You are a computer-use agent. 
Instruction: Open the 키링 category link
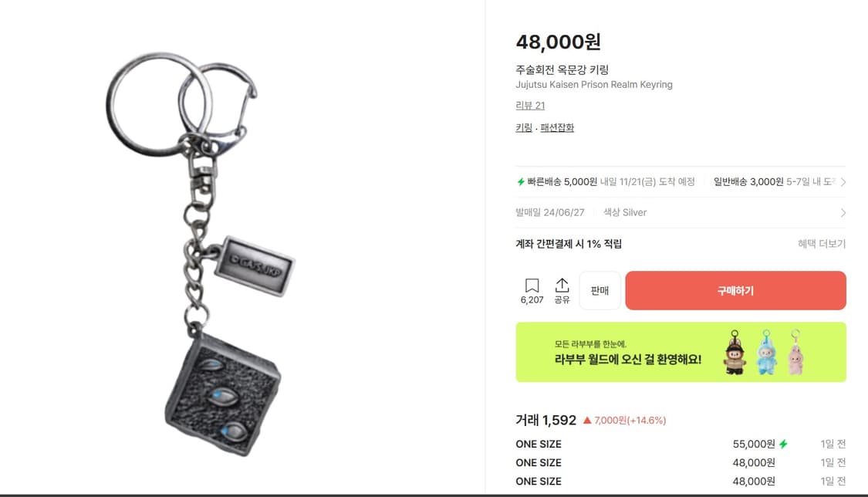pyautogui.click(x=523, y=128)
